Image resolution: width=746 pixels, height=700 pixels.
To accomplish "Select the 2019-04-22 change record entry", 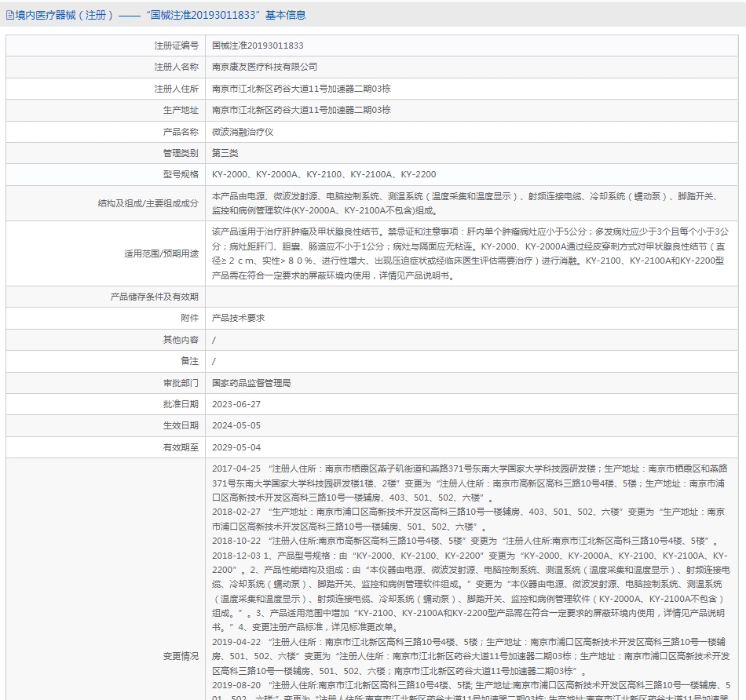I will (471, 656).
